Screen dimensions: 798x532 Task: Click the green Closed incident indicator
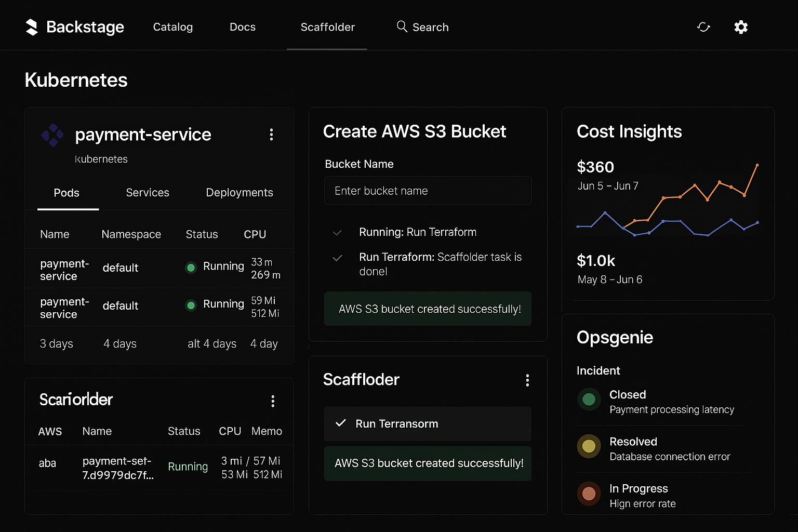(x=589, y=400)
